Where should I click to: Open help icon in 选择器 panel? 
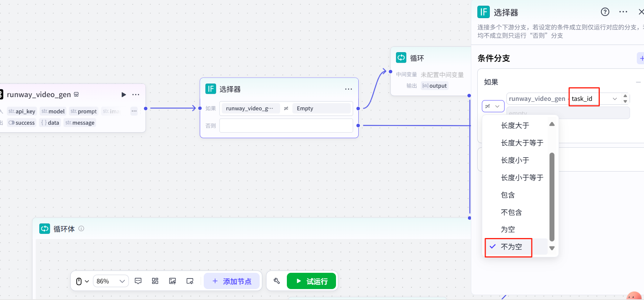[x=605, y=12]
